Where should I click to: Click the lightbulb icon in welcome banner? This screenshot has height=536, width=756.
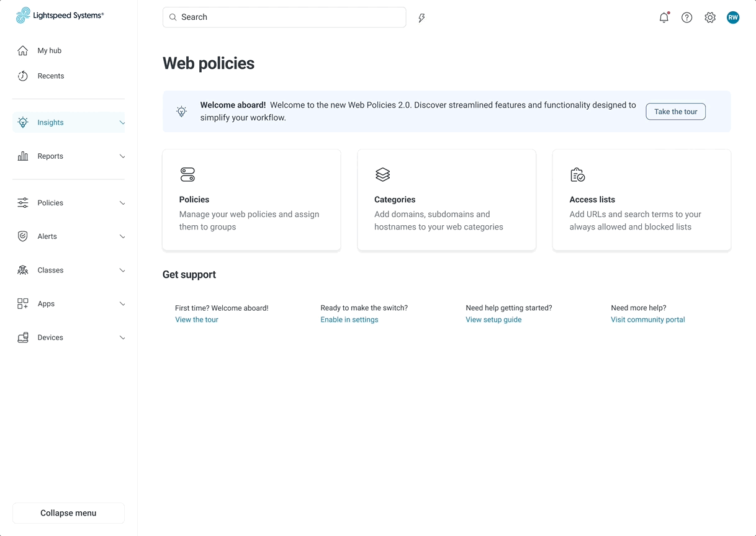pyautogui.click(x=181, y=112)
